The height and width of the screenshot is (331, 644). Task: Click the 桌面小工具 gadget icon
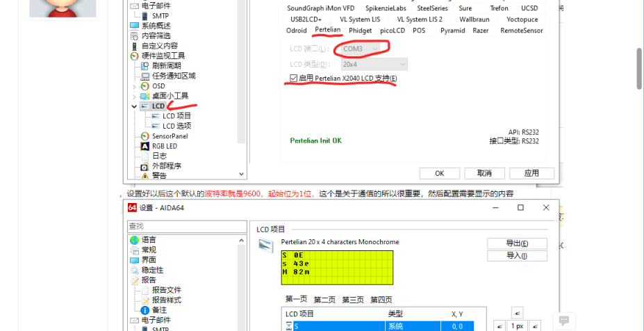click(x=145, y=96)
